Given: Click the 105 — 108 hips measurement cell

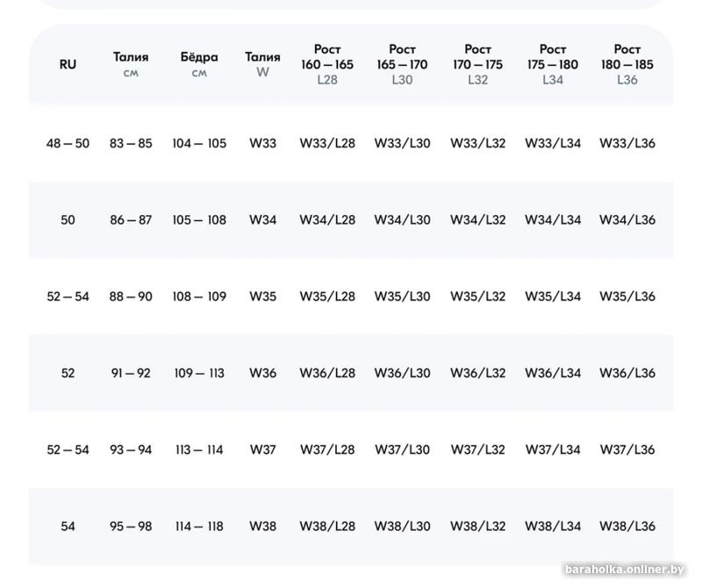Looking at the screenshot, I should tap(199, 219).
